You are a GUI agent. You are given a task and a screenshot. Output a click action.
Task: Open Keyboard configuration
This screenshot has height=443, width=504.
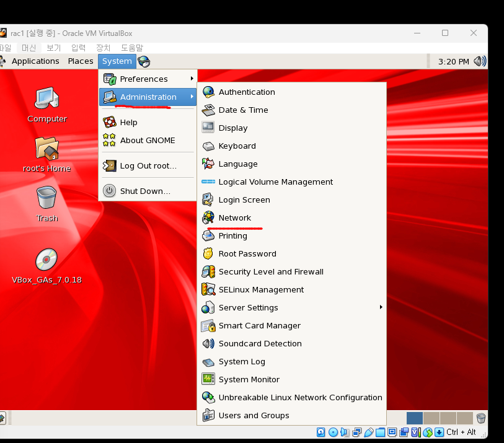pos(291,146)
